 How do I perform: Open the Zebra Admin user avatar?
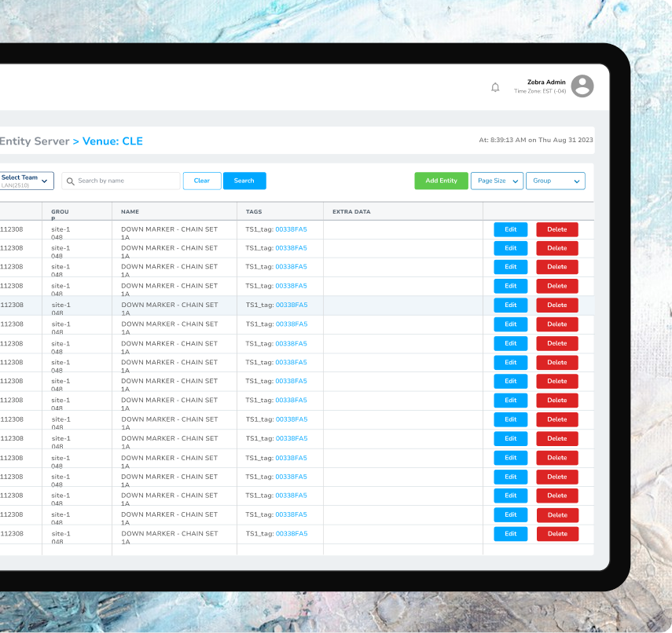coord(582,86)
